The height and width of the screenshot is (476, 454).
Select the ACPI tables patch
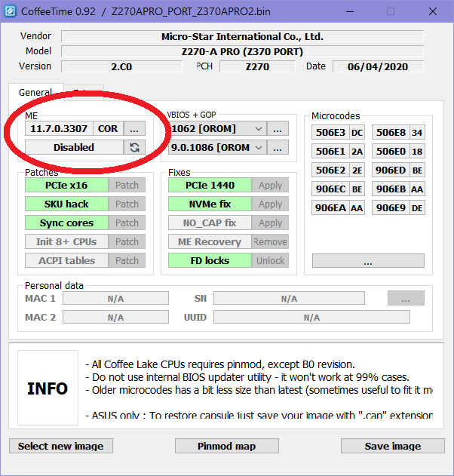click(x=66, y=260)
